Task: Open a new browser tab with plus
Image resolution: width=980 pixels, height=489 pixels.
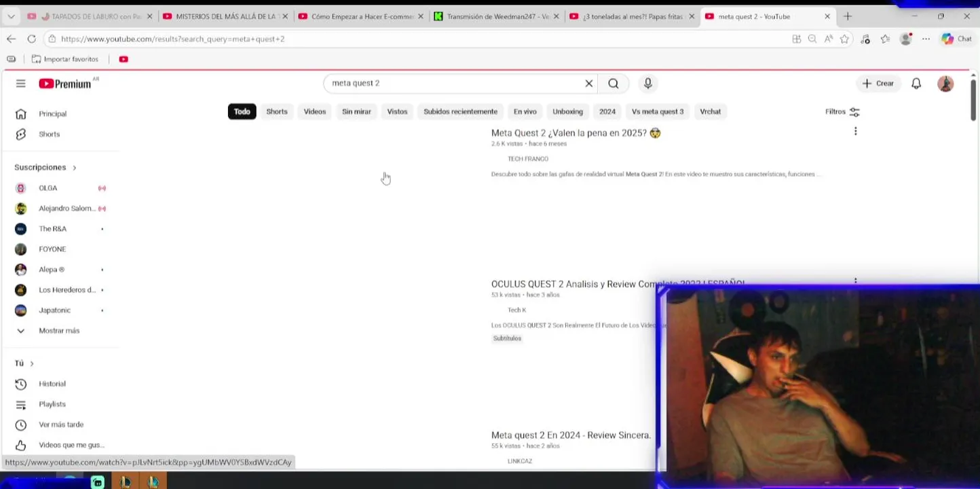Action: (x=847, y=16)
